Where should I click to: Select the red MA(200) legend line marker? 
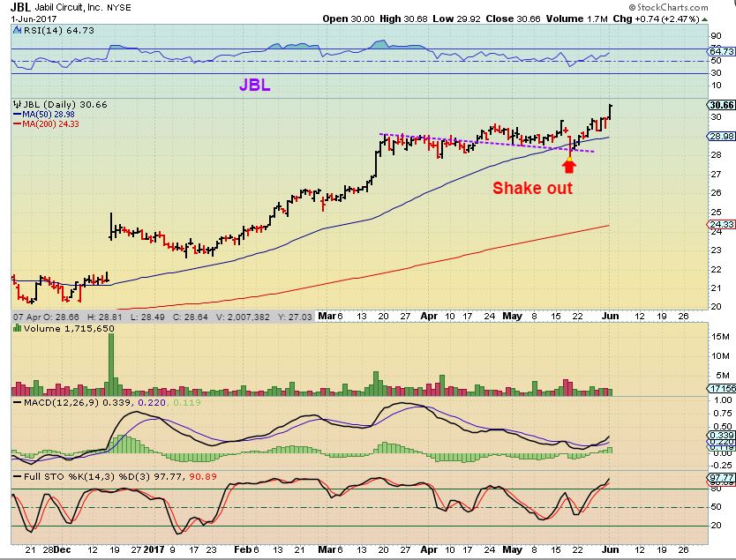[17, 124]
